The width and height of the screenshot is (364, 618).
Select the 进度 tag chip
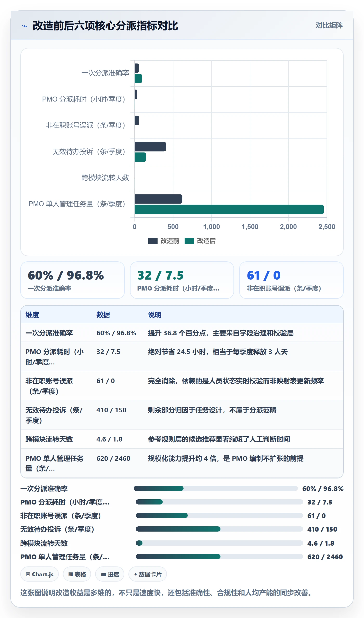(x=110, y=574)
